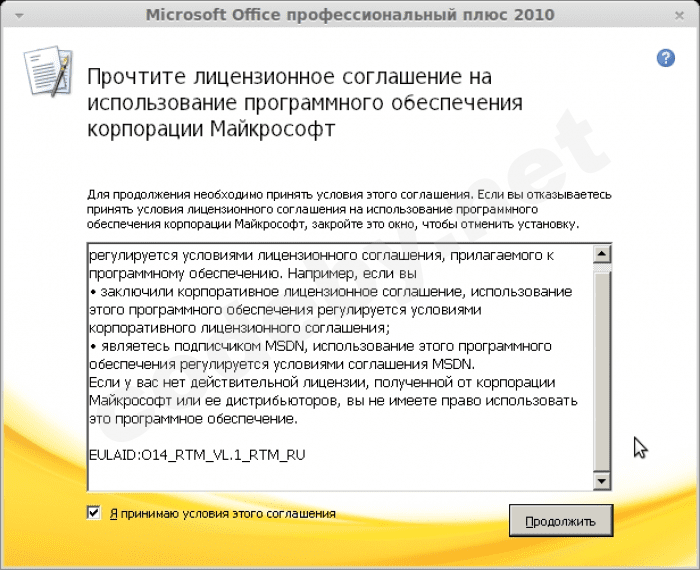Close the Microsoft Office setup window
Screen dimensions: 700x570
coord(679,16)
